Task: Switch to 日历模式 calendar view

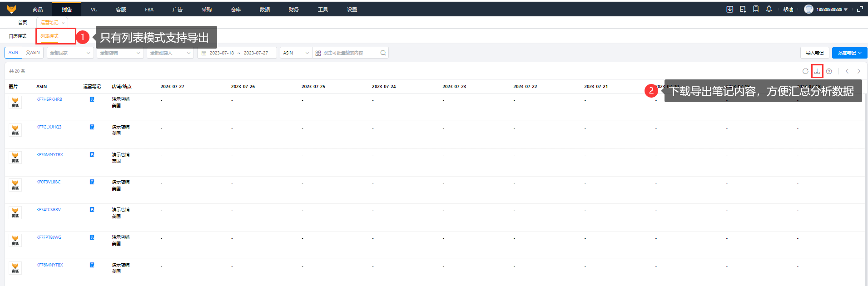Action: [18, 36]
